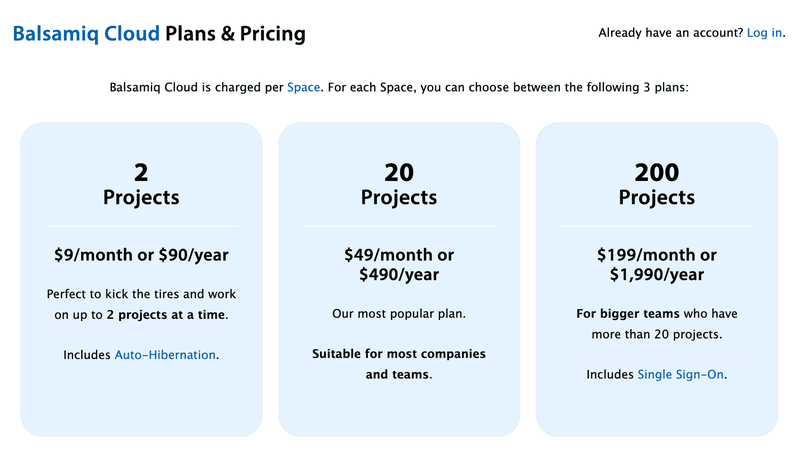Select the 2 Projects plan heading
800x460 pixels.
141,184
